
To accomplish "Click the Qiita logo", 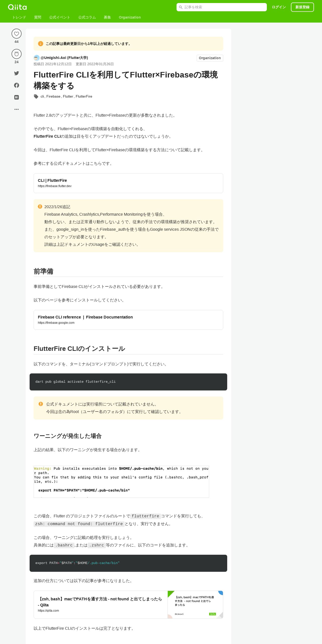I will [17, 7].
